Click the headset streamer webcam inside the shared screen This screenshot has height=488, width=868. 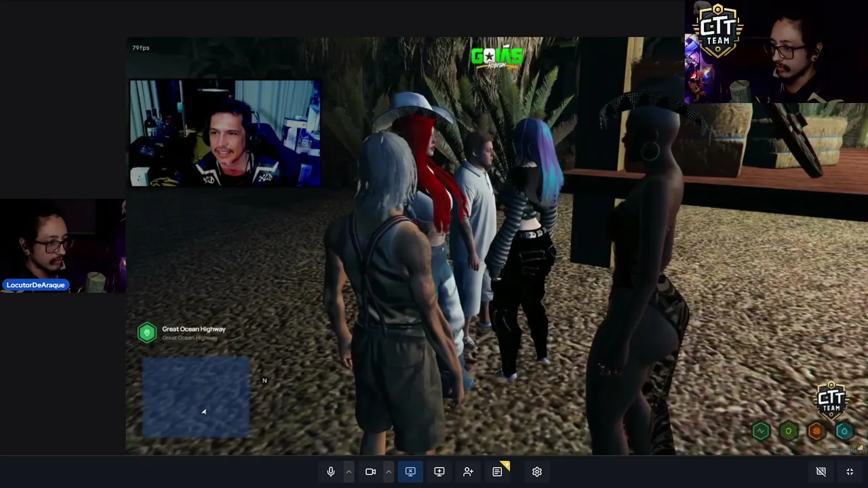pos(225,133)
